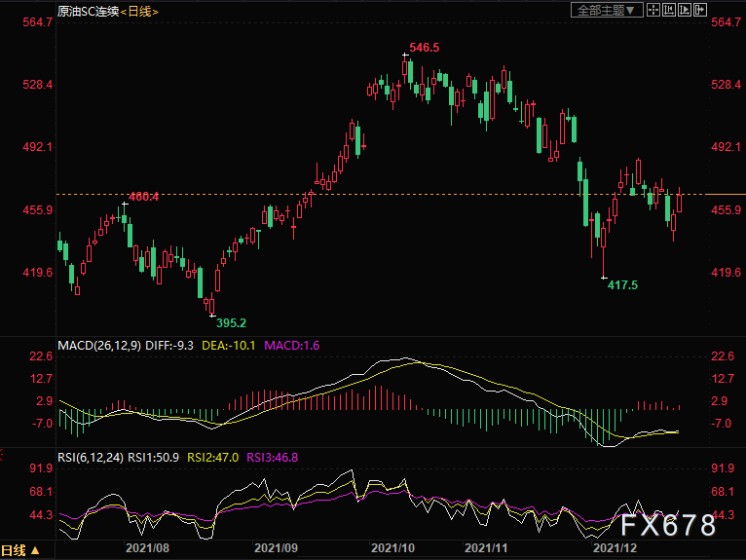This screenshot has height=560, width=746.
Task: Click the 546.5 high price annotation
Action: click(x=425, y=48)
